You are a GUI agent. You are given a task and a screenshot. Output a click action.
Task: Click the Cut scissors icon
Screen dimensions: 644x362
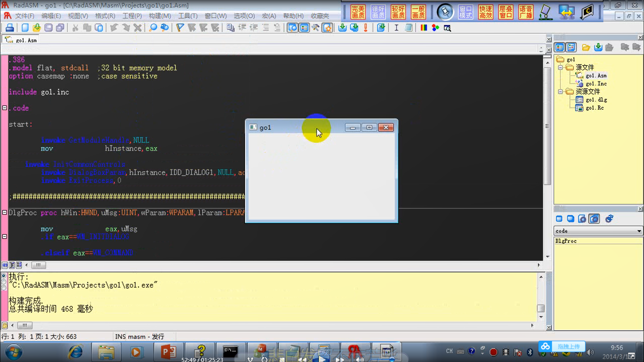point(75,28)
